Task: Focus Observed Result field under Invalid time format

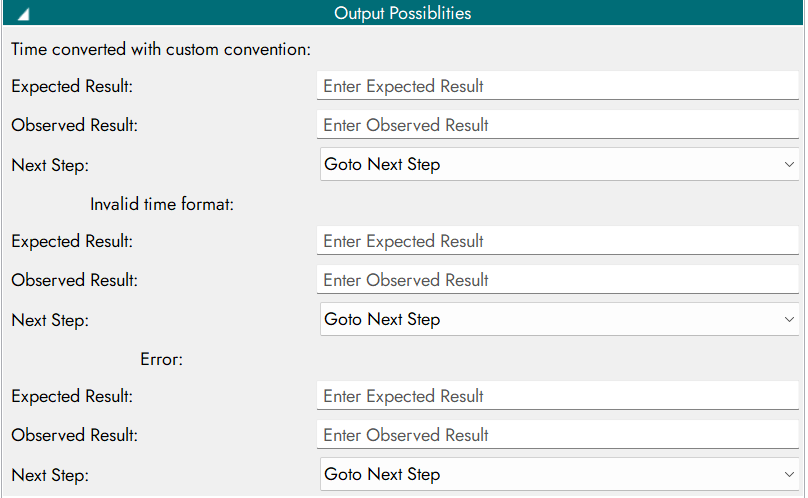Action: click(x=558, y=280)
